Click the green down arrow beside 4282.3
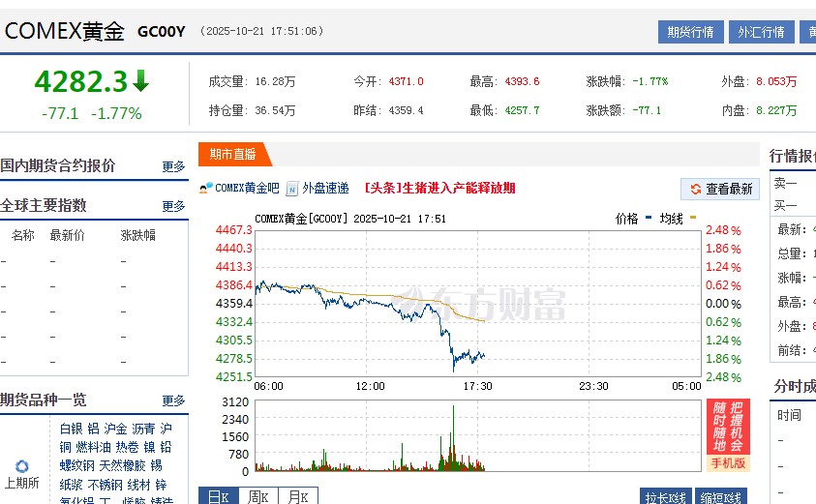This screenshot has width=816, height=504. click(141, 81)
